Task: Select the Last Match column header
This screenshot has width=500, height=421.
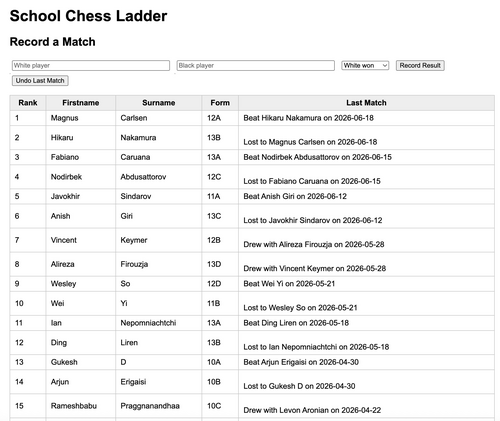Action: coord(366,103)
